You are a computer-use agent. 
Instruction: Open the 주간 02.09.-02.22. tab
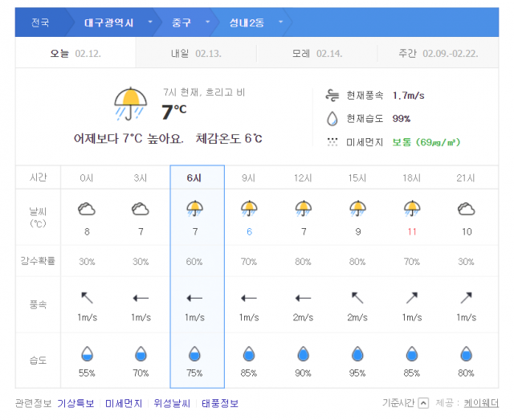pyautogui.click(x=438, y=53)
